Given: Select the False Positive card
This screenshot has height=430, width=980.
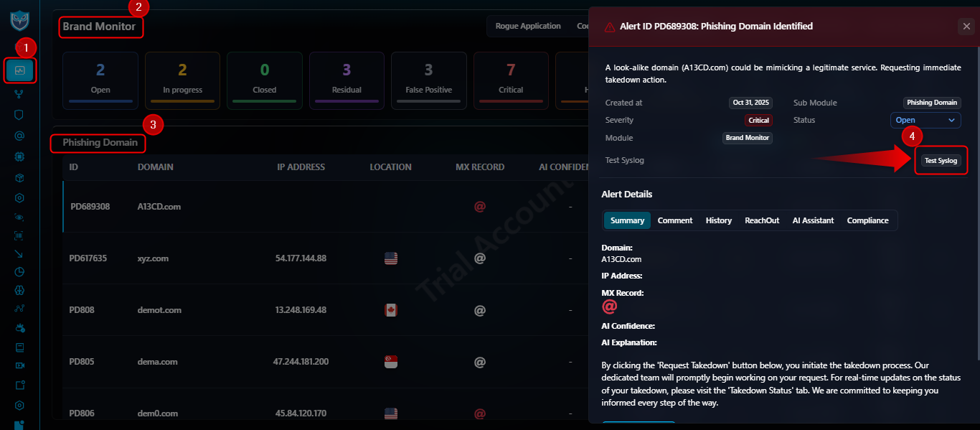Looking at the screenshot, I should pos(428,80).
